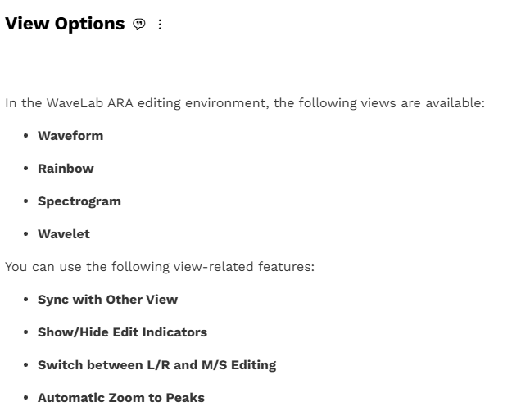521x420 pixels.
Task: Click the words 'You can use' in the second paragraph
Action: pos(43,267)
